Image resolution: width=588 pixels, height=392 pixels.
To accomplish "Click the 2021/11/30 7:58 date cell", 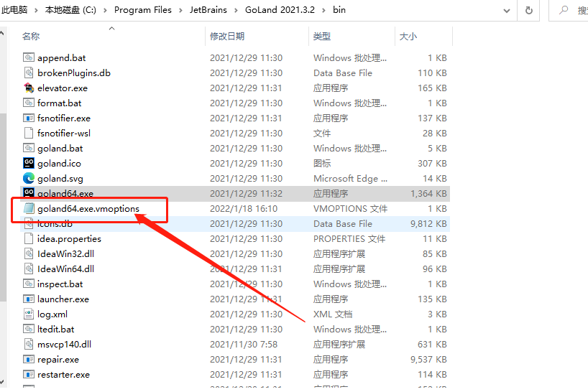I will point(244,345).
